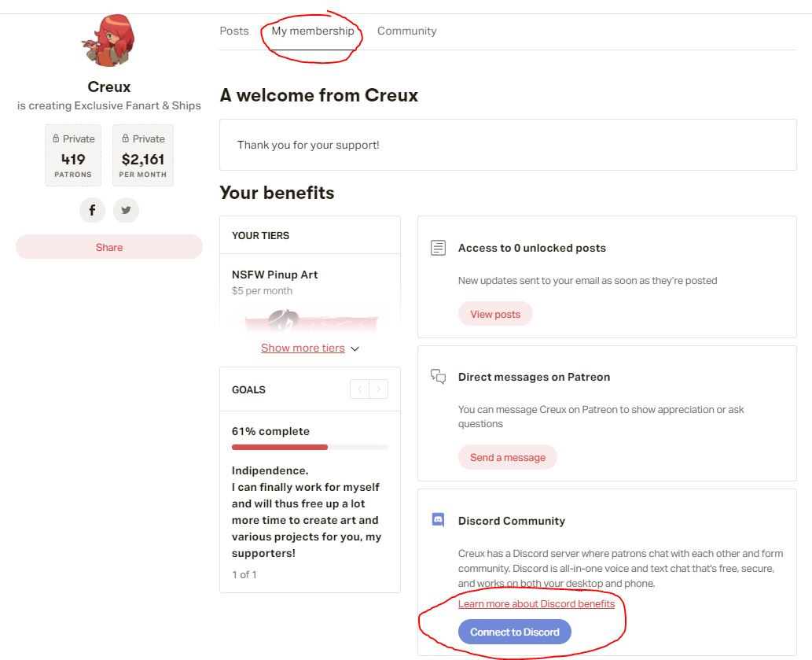Screen dimensions: 812x660
Task: Open Creux's Twitter page icon
Action: [x=126, y=210]
